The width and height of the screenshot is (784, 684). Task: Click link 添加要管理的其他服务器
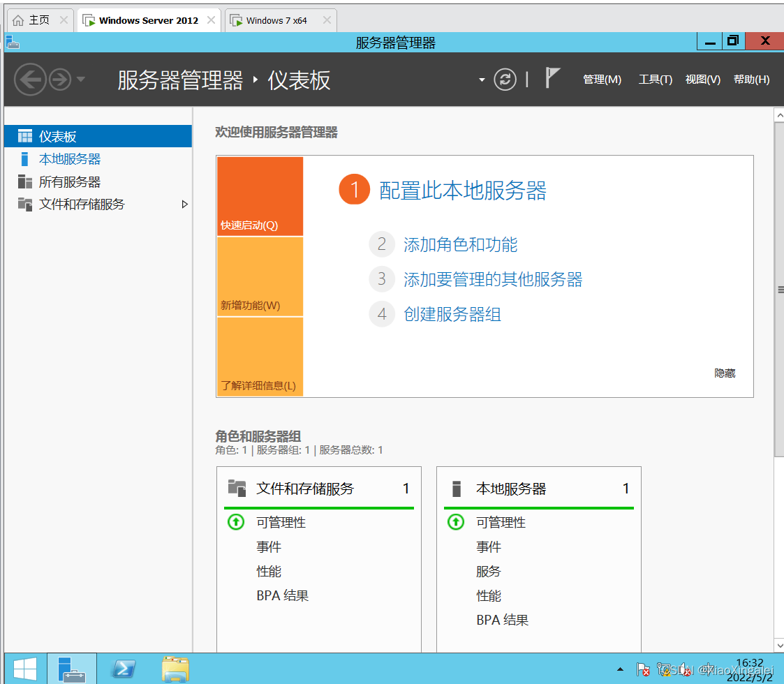[x=493, y=279]
